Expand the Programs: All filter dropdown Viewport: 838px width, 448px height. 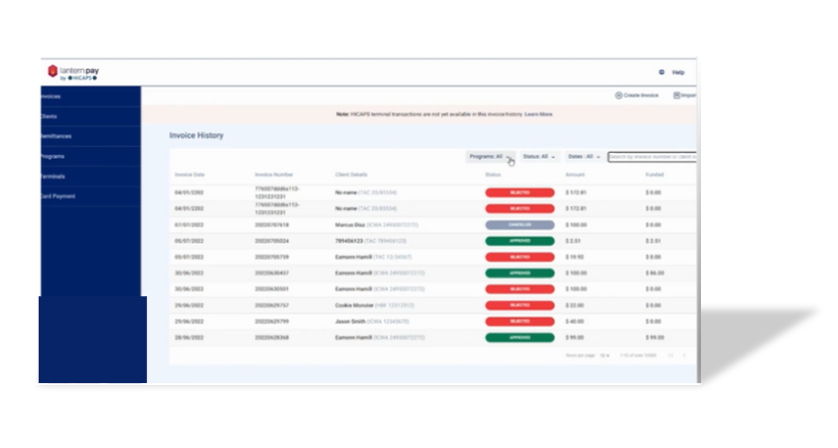(x=490, y=157)
